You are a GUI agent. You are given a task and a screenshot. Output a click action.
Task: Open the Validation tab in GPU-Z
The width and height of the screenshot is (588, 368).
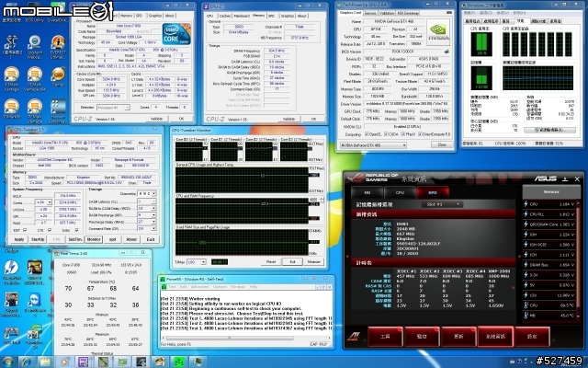click(x=387, y=13)
